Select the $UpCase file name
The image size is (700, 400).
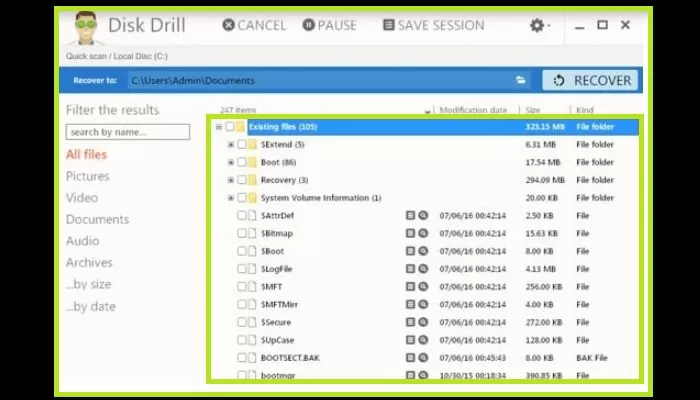(277, 340)
